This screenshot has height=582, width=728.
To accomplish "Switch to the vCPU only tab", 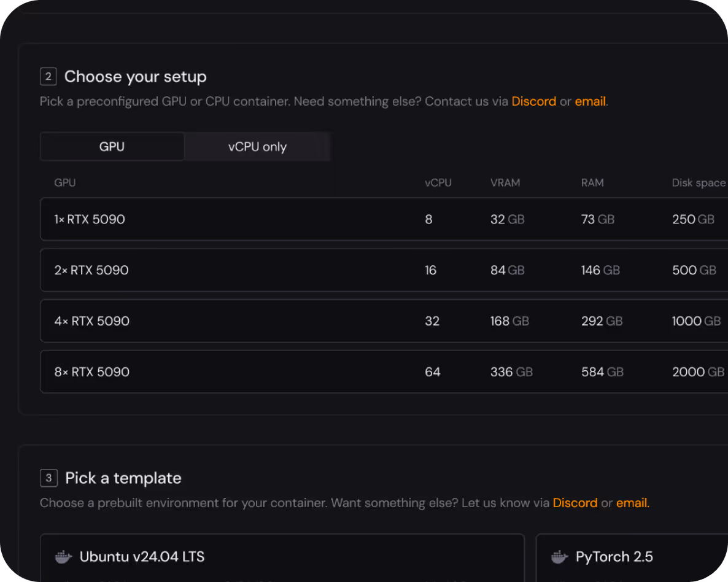I will 257,147.
